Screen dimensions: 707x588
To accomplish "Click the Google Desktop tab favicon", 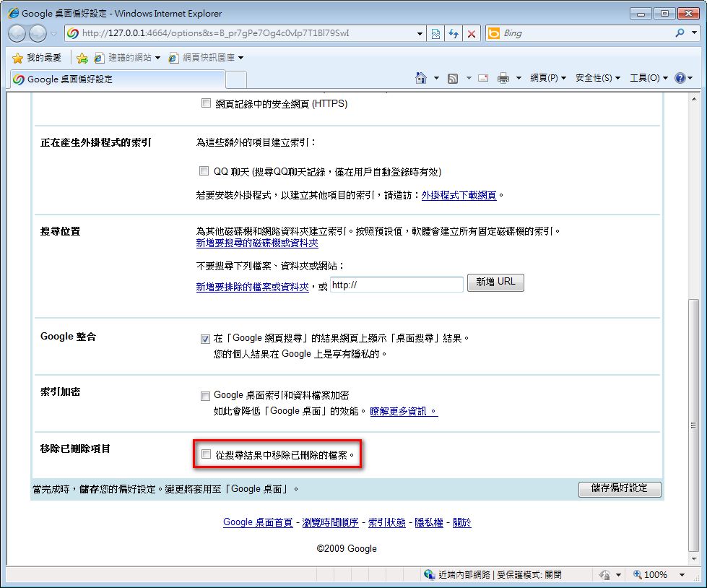I will pos(19,79).
